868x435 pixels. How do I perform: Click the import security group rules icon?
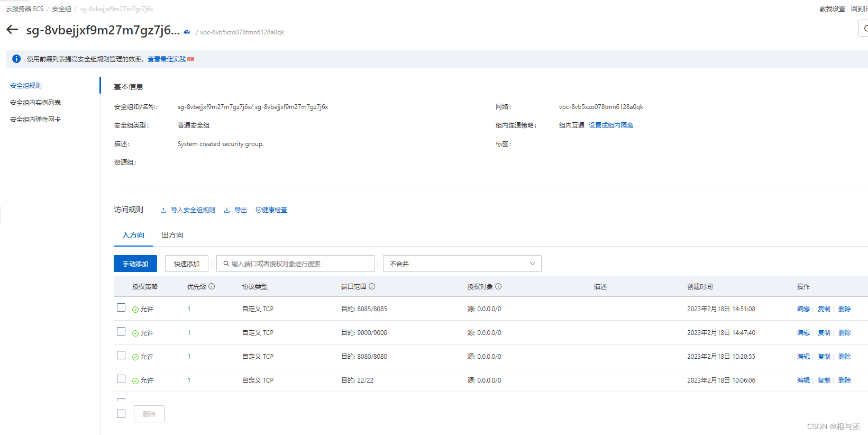coord(163,210)
